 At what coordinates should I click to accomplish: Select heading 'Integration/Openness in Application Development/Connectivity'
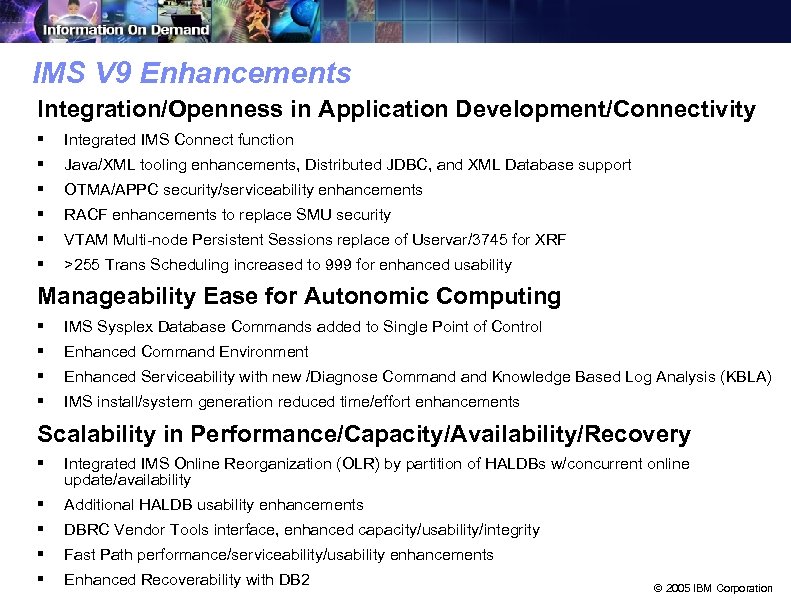coord(397,109)
